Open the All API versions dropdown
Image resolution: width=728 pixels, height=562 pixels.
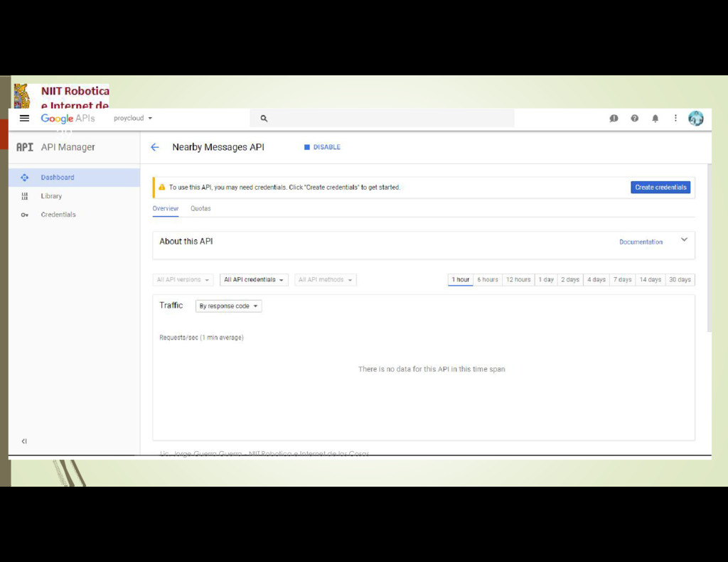pos(183,280)
